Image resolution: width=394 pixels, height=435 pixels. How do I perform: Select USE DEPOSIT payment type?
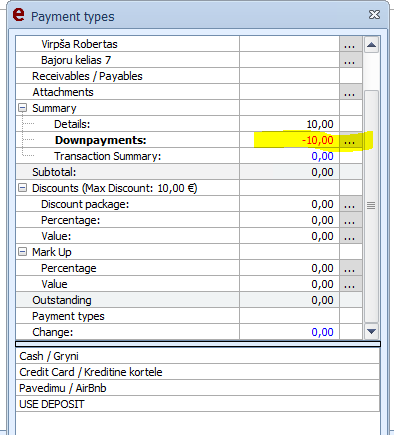coord(198,404)
